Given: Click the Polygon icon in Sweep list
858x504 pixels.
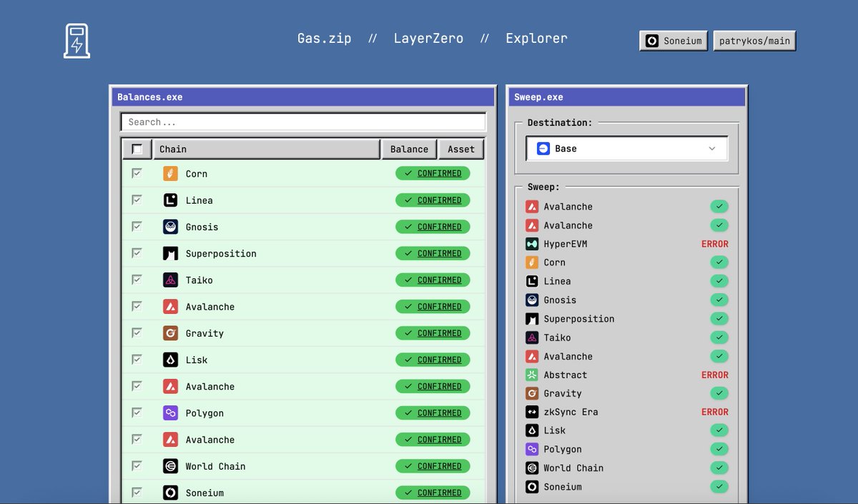Looking at the screenshot, I should tap(532, 449).
